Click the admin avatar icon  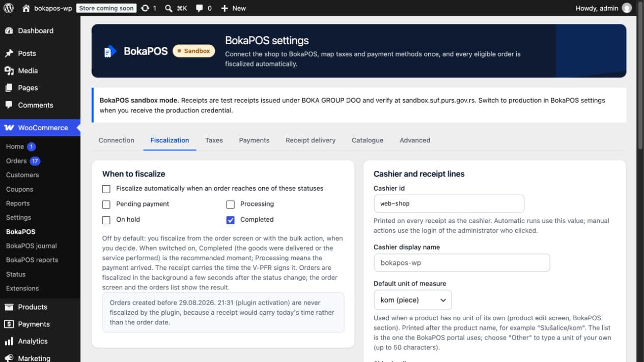click(x=627, y=8)
